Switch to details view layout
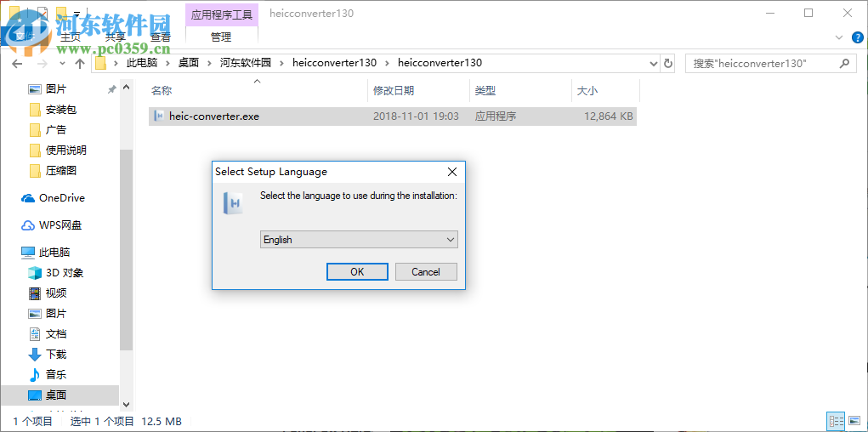This screenshot has width=868, height=432. 837,421
